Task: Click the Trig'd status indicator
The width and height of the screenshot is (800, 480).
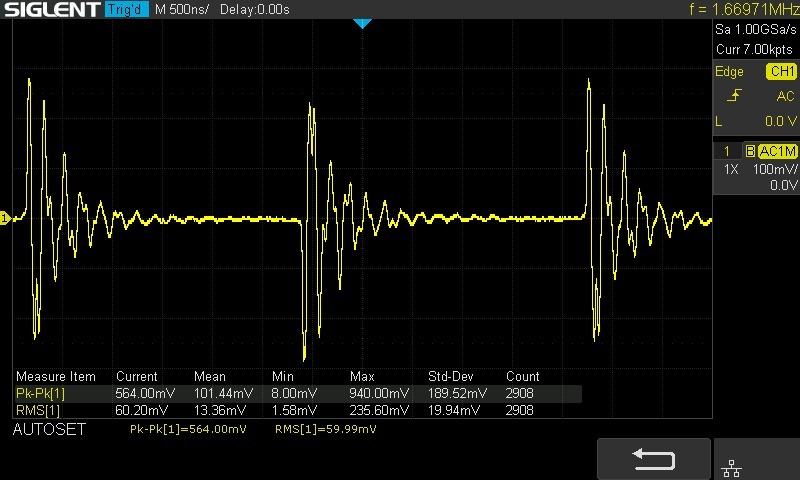Action: 127,9
